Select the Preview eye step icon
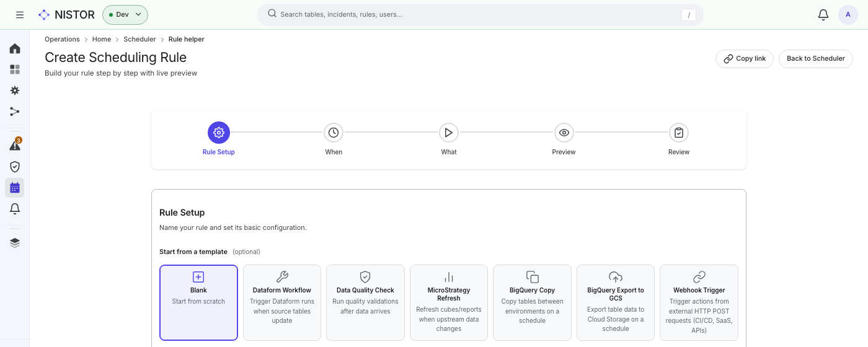Viewport: 868px width, 347px height. [564, 133]
